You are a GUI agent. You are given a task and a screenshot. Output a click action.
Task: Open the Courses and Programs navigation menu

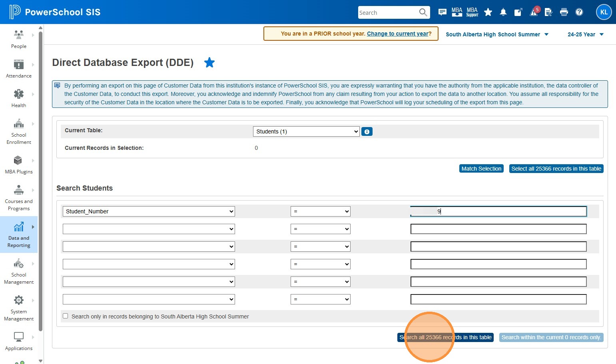click(19, 198)
